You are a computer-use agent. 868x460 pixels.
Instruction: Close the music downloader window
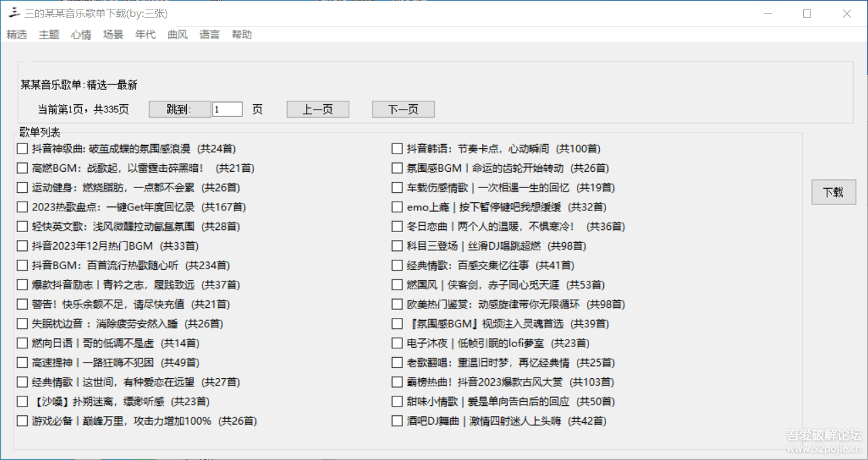coord(847,14)
